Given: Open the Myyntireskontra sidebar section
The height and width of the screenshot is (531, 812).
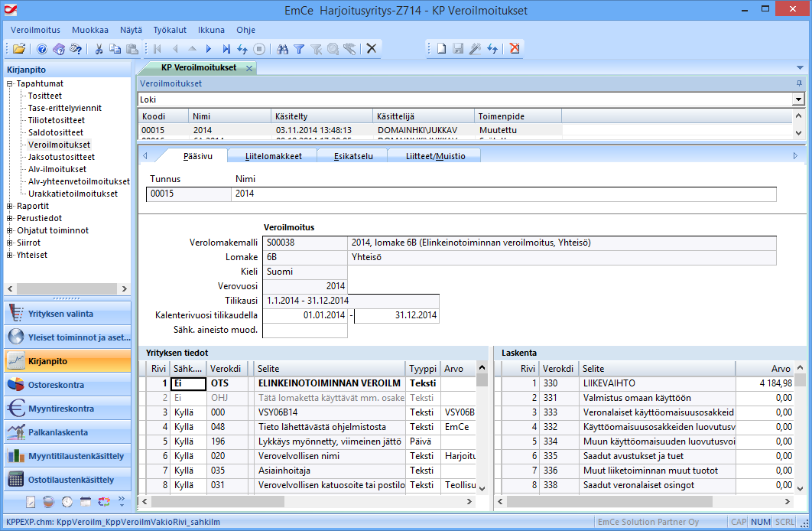Looking at the screenshot, I should [67, 409].
